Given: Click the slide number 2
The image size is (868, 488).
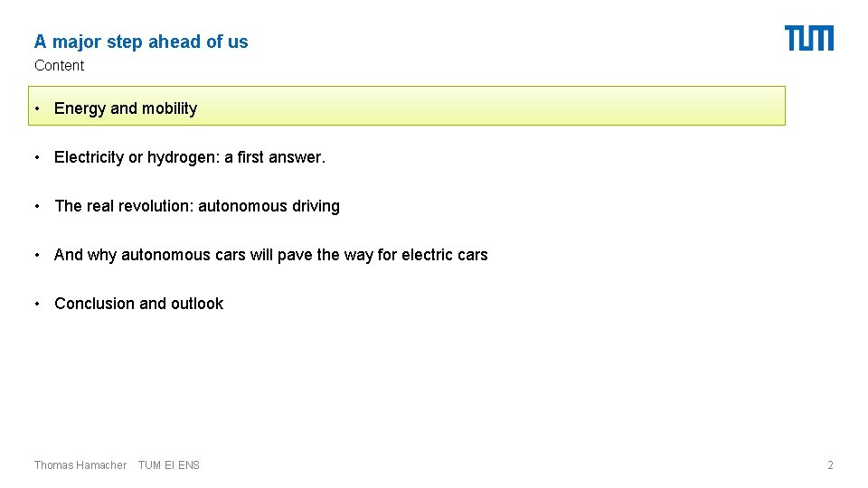Looking at the screenshot, I should tap(830, 465).
